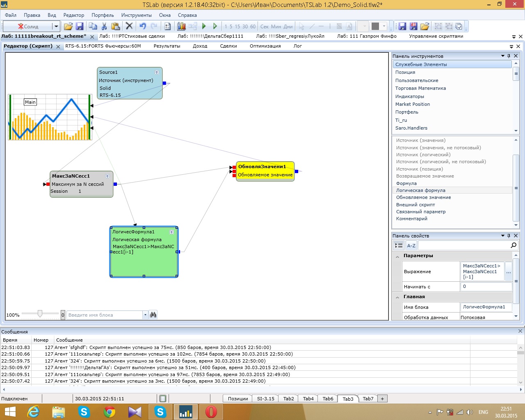
Task: Toggle the 60-minute interval button
Action: 253,26
